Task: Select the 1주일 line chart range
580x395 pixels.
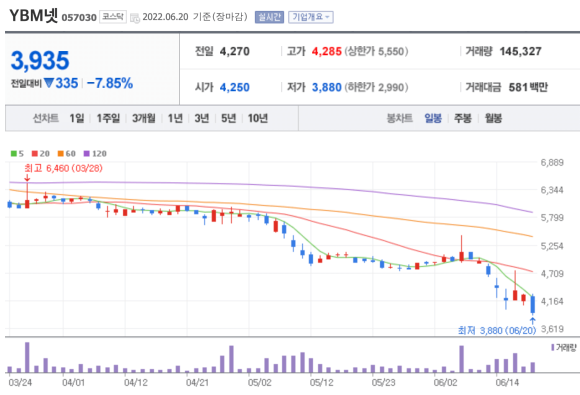Action: click(x=108, y=118)
